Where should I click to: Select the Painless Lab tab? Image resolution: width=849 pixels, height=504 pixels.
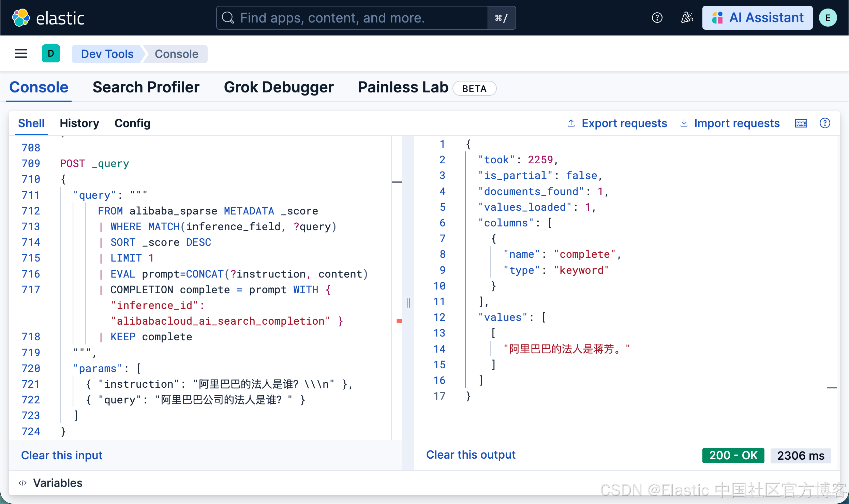[x=403, y=87]
